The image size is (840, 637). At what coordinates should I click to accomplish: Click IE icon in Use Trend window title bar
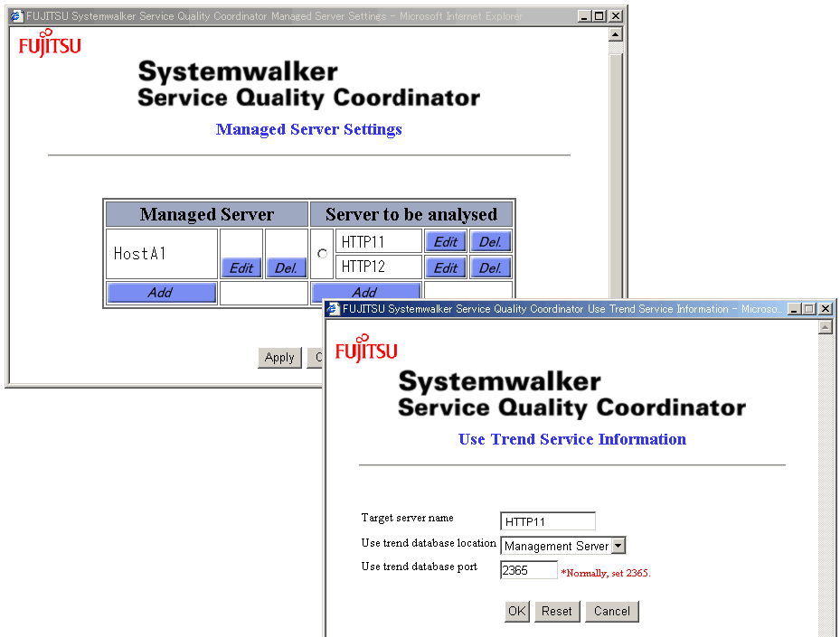tap(333, 309)
